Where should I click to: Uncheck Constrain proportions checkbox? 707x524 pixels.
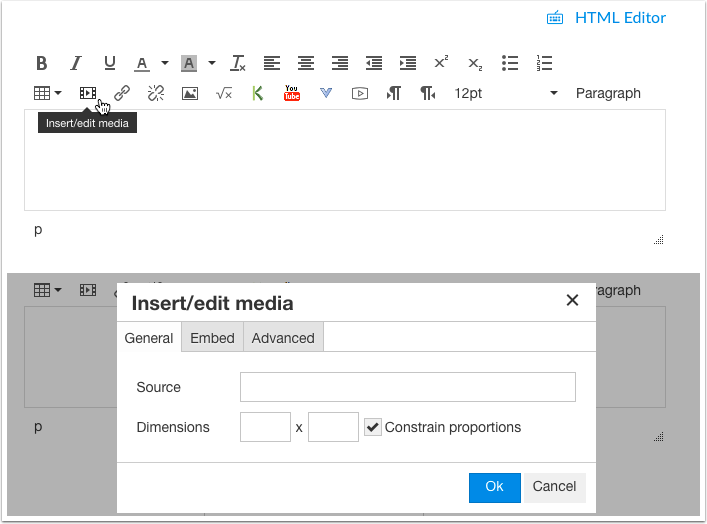click(x=372, y=427)
